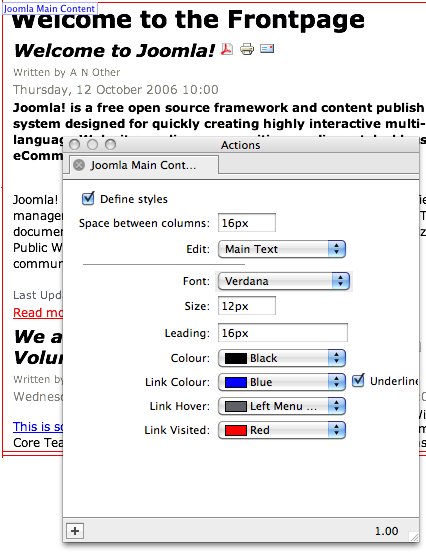
Task: Toggle the Define styles checkbox
Action: tap(88, 199)
